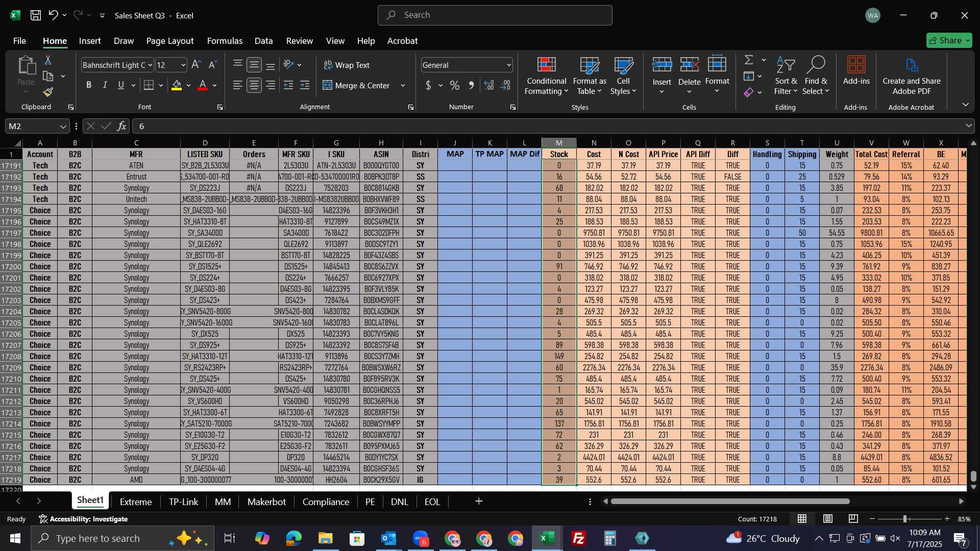Viewport: 980px width, 551px height.
Task: Add a new sheet with plus button
Action: (479, 502)
